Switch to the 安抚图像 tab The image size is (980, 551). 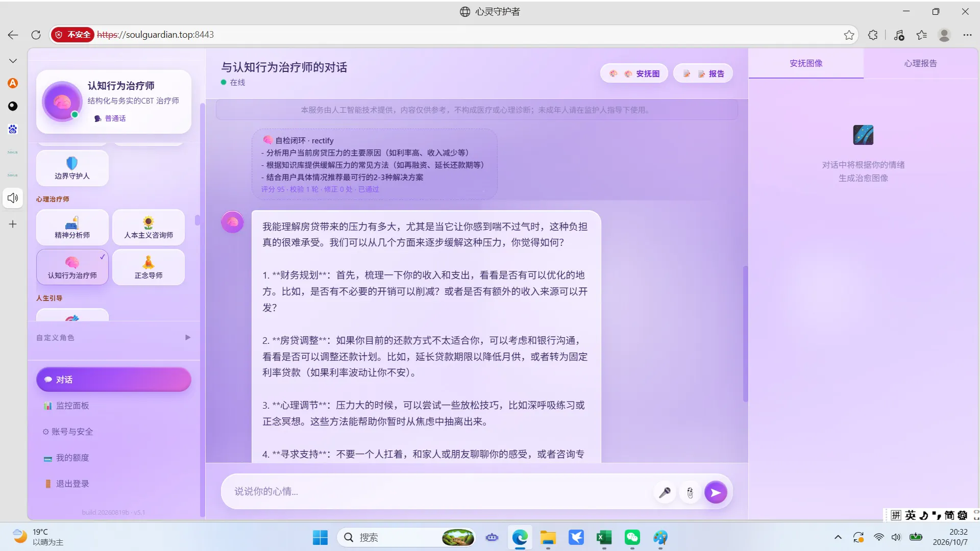(806, 63)
